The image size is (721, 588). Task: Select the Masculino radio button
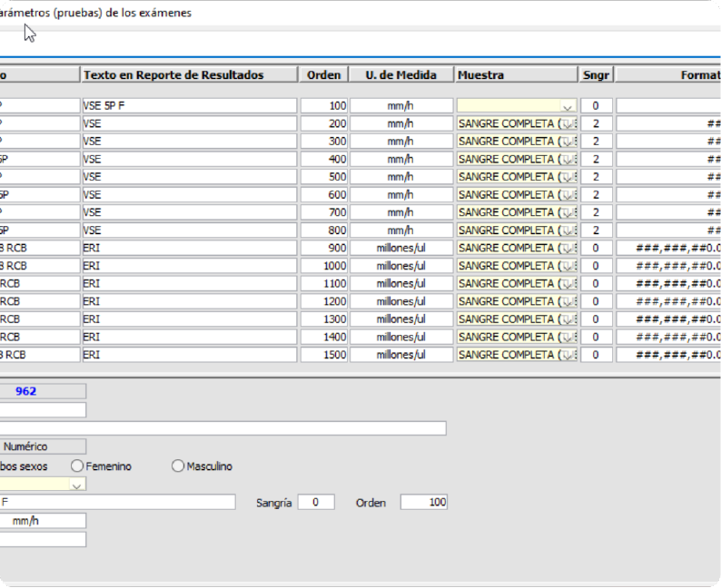(x=178, y=466)
